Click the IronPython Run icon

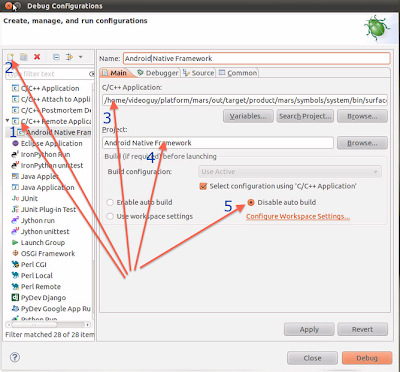click(15, 154)
